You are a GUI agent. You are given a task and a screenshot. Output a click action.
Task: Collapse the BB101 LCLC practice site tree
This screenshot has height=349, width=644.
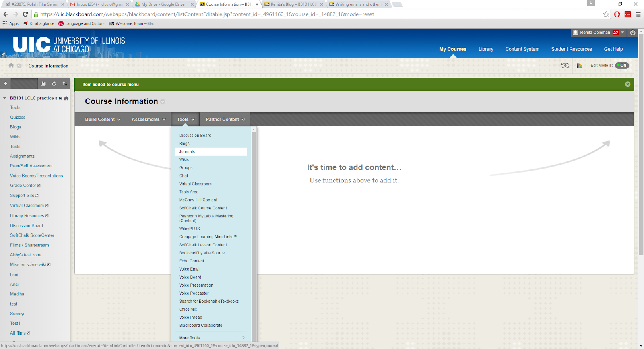click(4, 98)
